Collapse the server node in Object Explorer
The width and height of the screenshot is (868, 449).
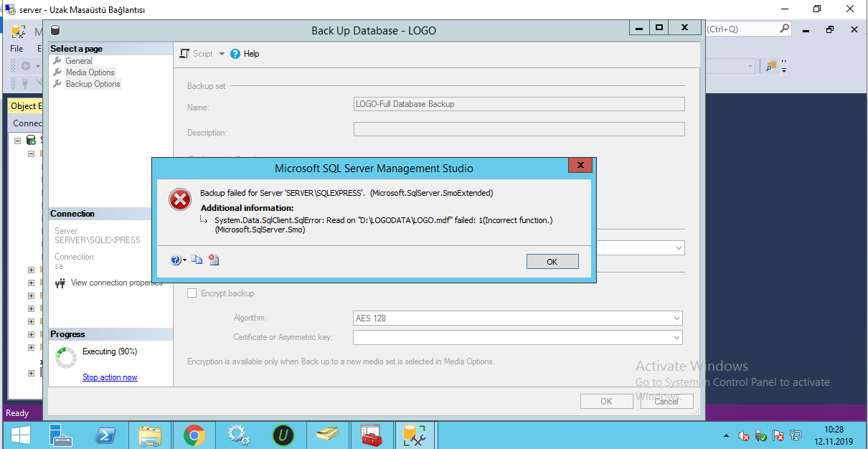click(x=17, y=141)
